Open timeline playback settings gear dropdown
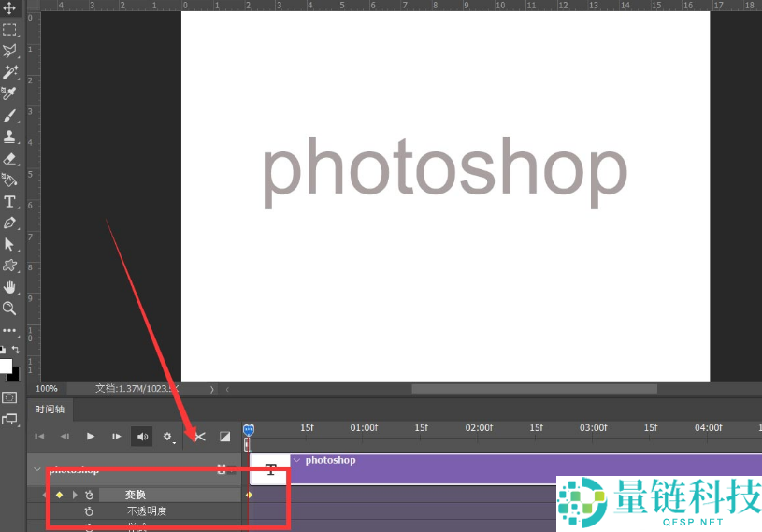762x532 pixels. (168, 436)
